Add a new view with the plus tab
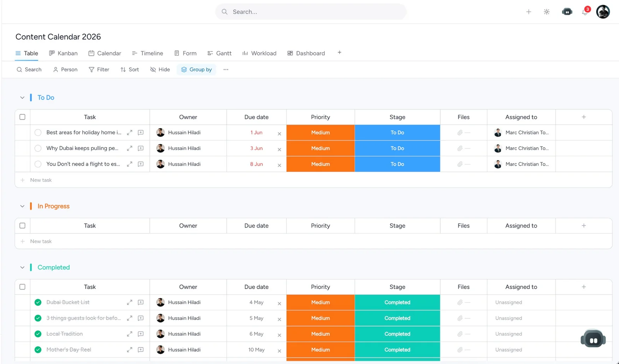This screenshot has height=364, width=619. pos(339,53)
